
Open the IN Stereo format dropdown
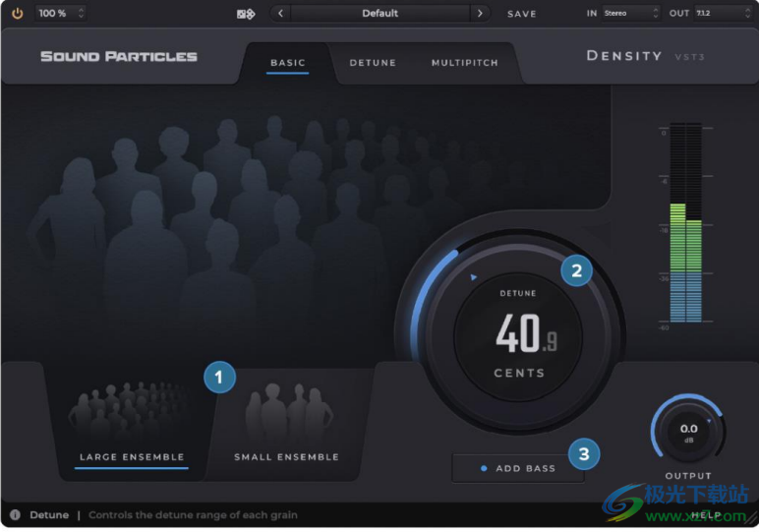click(x=631, y=14)
